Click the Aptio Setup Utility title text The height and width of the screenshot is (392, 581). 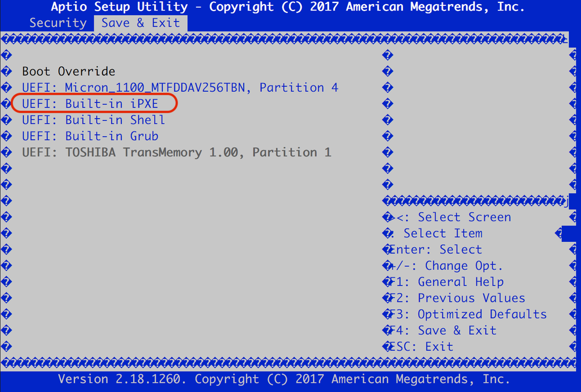(x=288, y=6)
